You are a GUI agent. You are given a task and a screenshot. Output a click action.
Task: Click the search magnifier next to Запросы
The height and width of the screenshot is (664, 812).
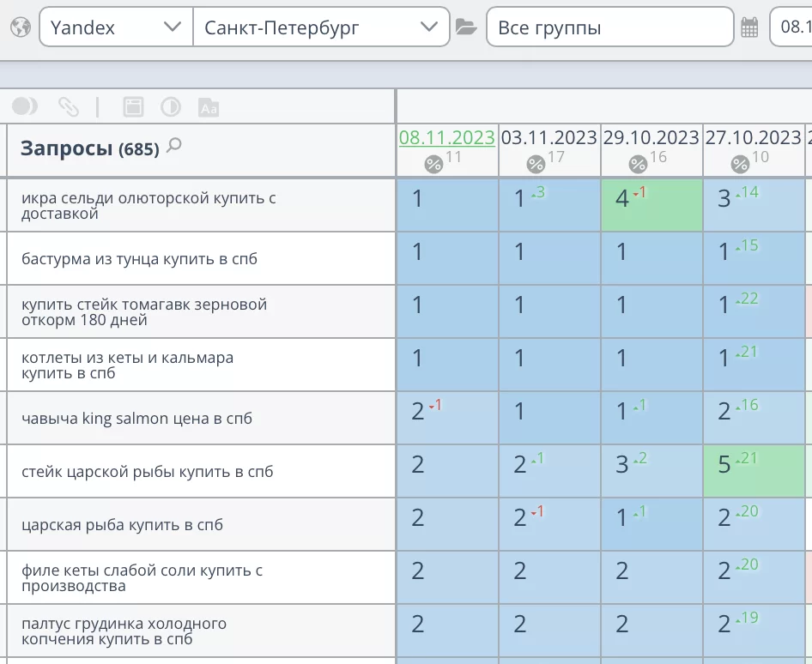click(174, 146)
